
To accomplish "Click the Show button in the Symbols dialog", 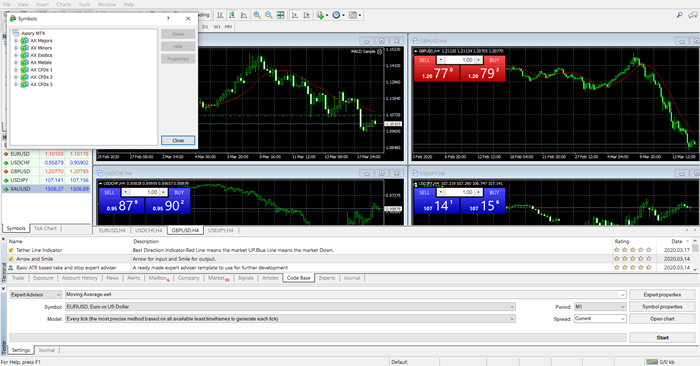I will (178, 34).
